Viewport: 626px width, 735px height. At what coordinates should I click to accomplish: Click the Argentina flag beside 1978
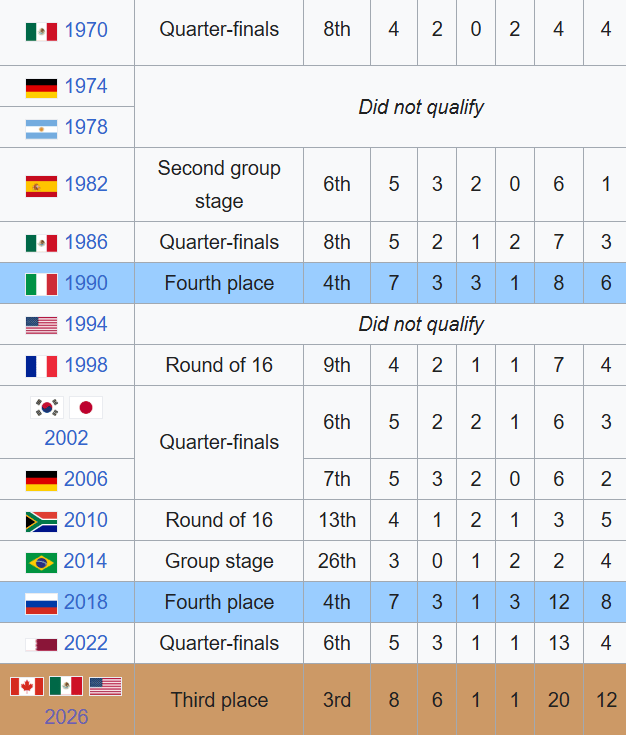(x=41, y=129)
